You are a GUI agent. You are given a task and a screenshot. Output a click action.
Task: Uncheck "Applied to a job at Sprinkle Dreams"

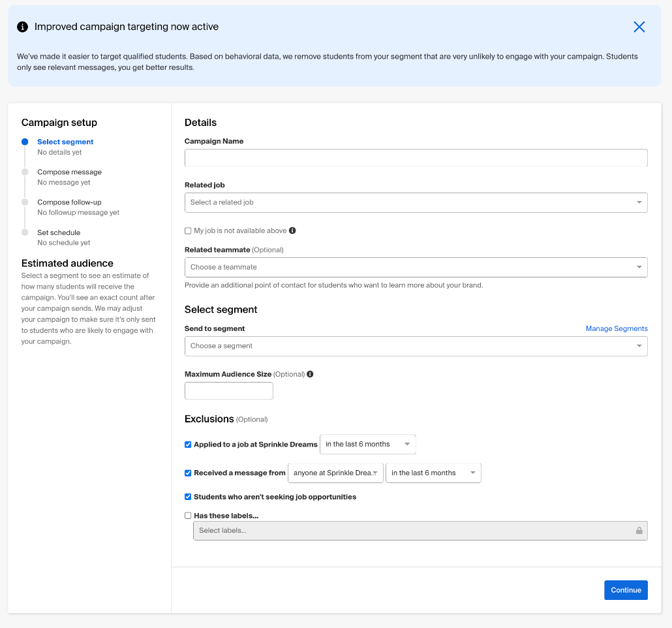[188, 444]
